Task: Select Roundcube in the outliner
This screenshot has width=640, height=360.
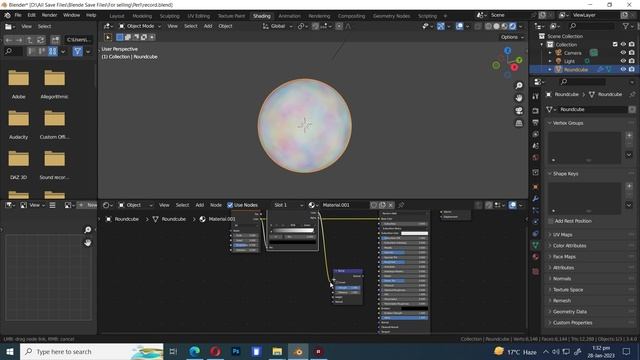Action: tap(576, 69)
